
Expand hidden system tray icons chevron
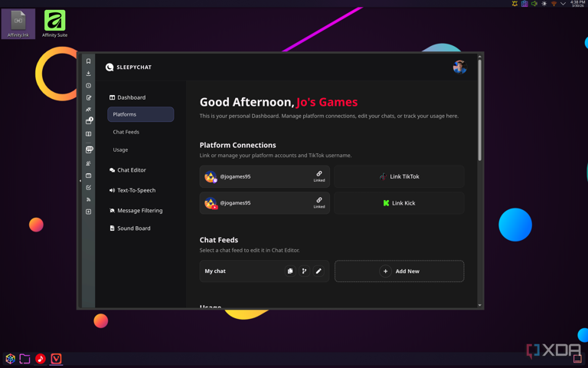(x=563, y=3)
